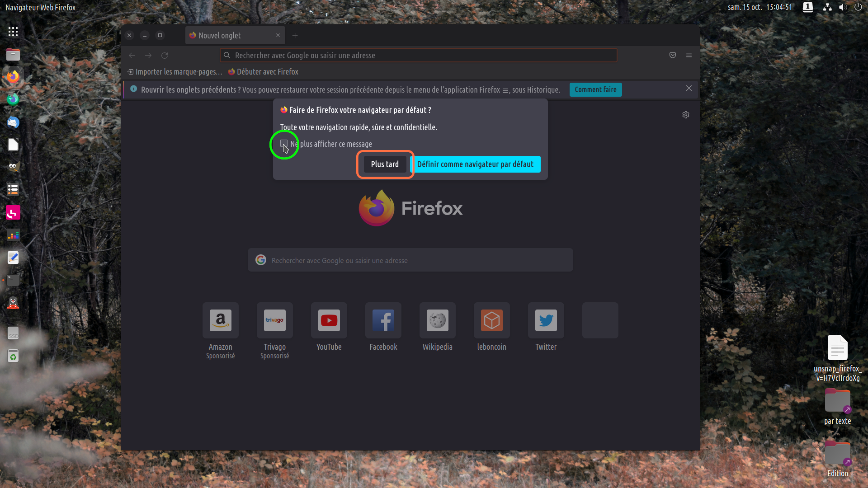Open the list-view app icon in dock
The height and width of the screenshot is (488, 868).
(x=13, y=189)
